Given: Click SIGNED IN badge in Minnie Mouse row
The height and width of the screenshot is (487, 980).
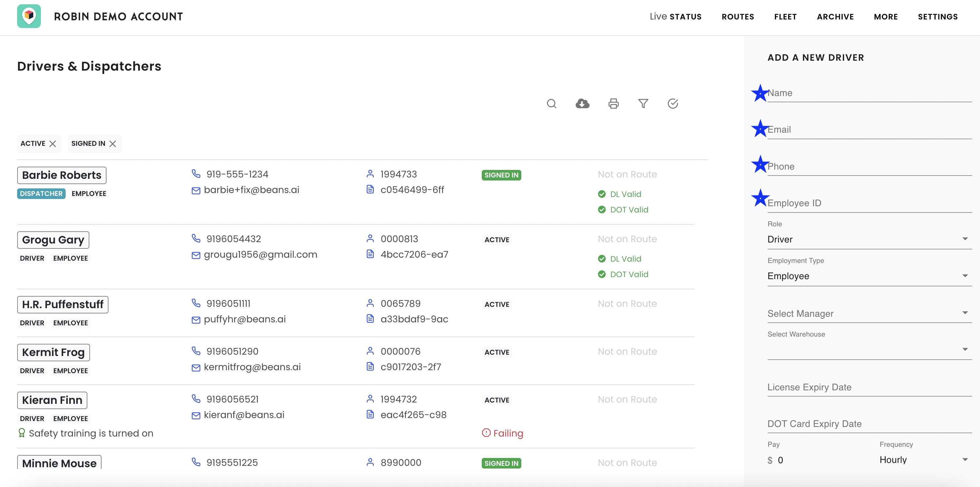Looking at the screenshot, I should [501, 463].
